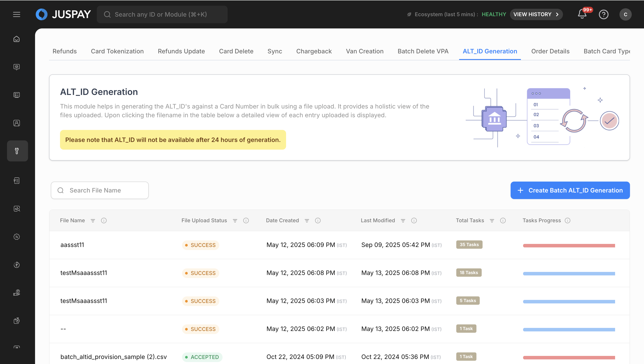
Task: Open the user avatar C icon
Action: pos(625,14)
